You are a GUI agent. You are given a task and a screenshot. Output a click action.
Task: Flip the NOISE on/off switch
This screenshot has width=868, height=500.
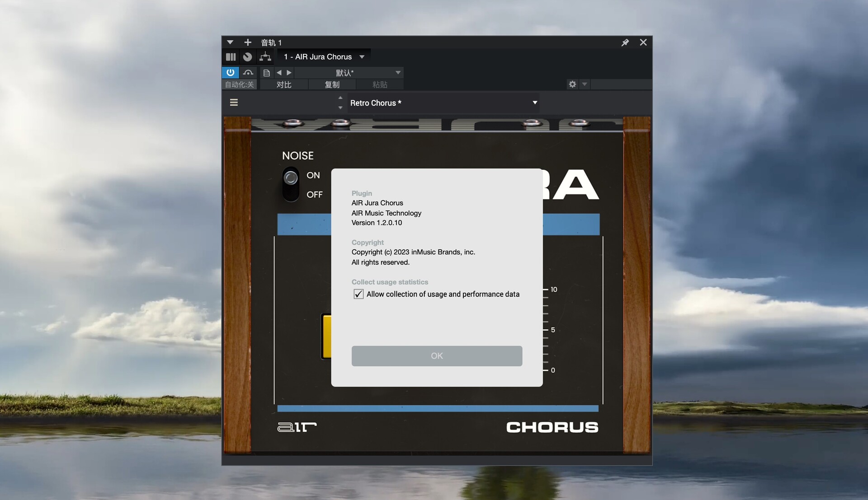291,184
